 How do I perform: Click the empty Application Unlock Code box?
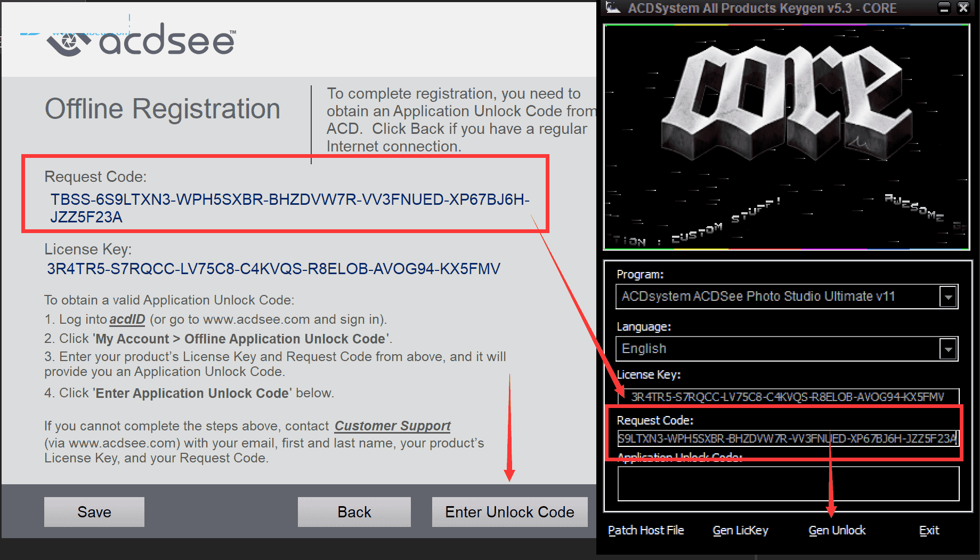tap(788, 484)
